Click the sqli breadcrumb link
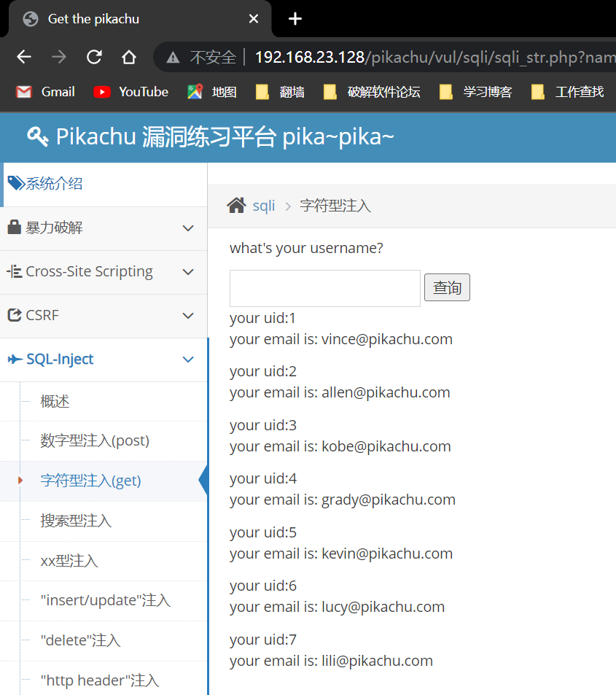The width and height of the screenshot is (616, 695). [264, 206]
